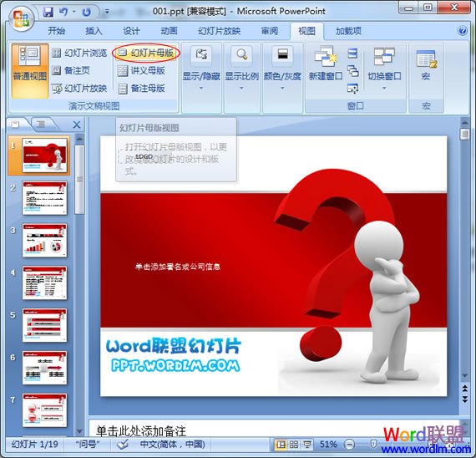Click the Office button logo
Viewport: 476px width, 458px height.
(21, 18)
